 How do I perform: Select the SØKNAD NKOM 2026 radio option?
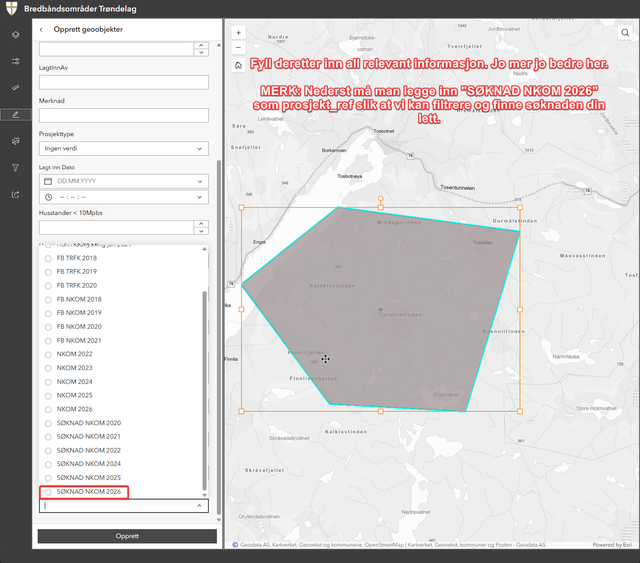click(84, 492)
